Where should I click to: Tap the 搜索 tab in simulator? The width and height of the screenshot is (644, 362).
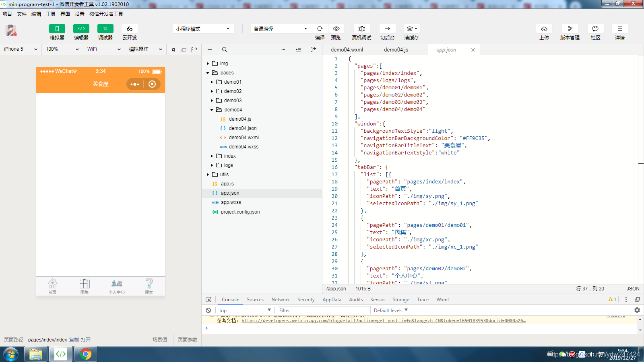tap(149, 286)
